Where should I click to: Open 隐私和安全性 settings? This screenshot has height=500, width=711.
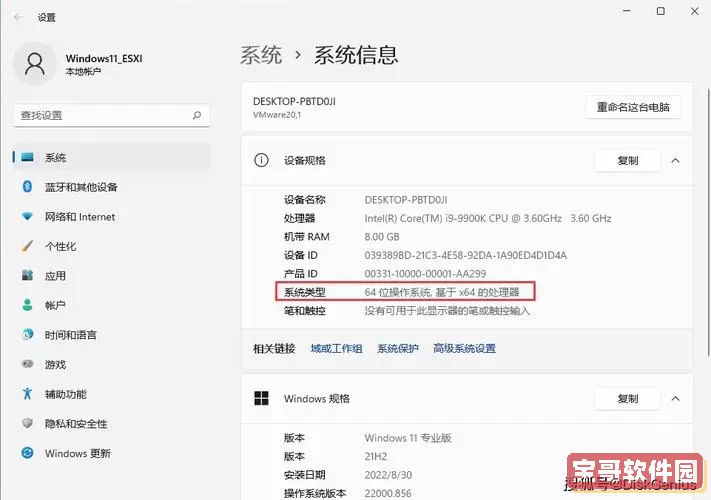pos(112,424)
